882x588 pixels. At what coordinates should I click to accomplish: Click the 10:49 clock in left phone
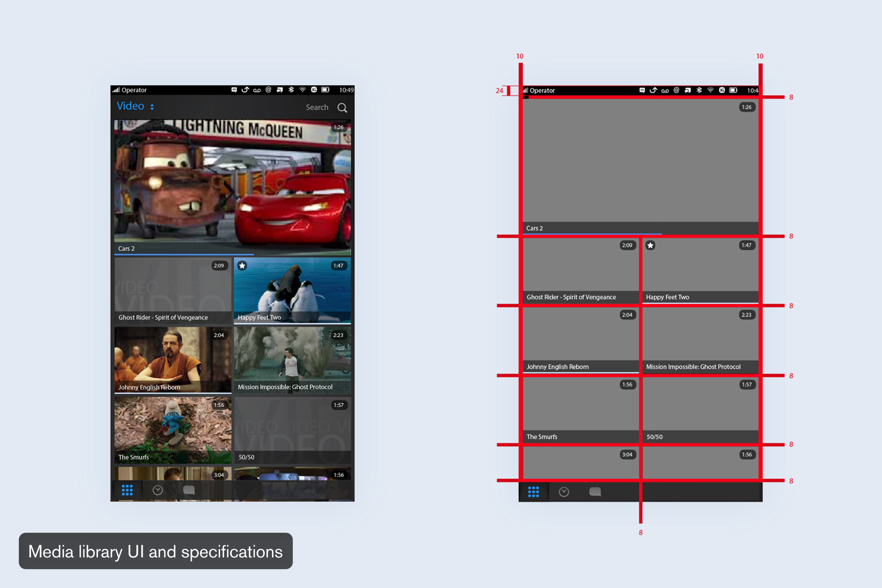pyautogui.click(x=347, y=90)
